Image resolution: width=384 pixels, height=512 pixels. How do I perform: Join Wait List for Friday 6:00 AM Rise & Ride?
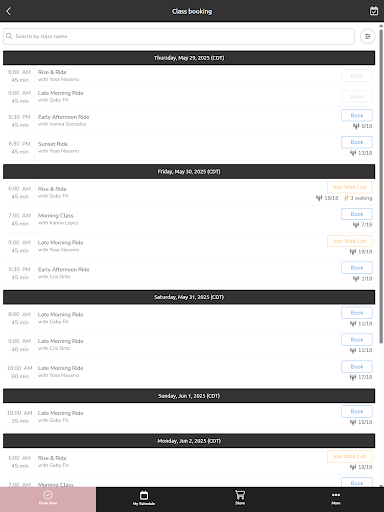click(x=350, y=187)
